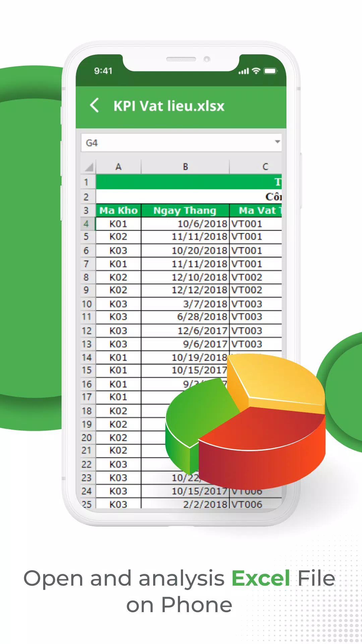Screen dimensions: 362x644
Task: Select row 25 header
Action: (88, 504)
